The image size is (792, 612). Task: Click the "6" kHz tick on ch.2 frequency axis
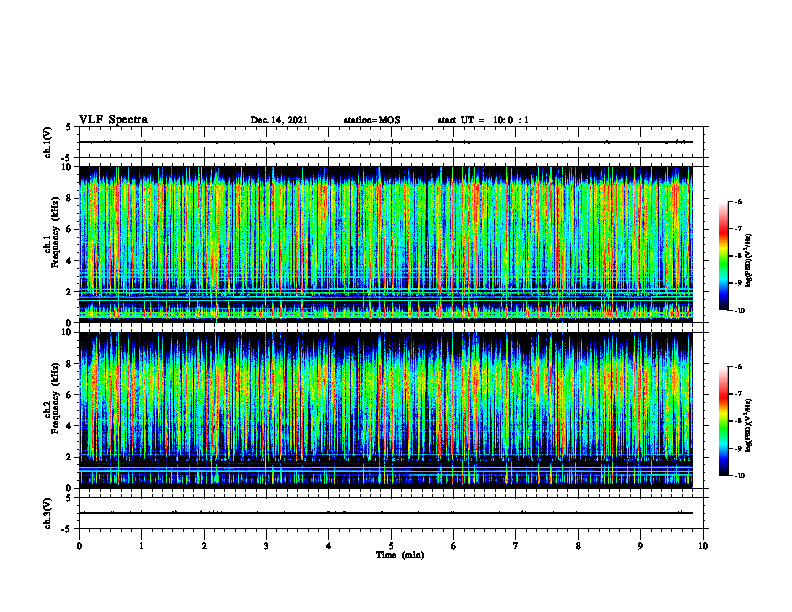pyautogui.click(x=70, y=395)
